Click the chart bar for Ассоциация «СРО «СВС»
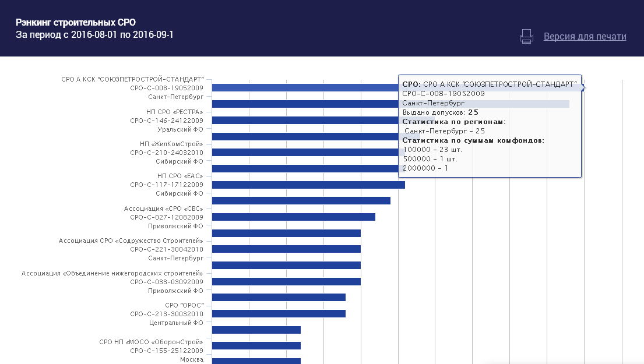This screenshot has height=364, width=644. [294, 217]
